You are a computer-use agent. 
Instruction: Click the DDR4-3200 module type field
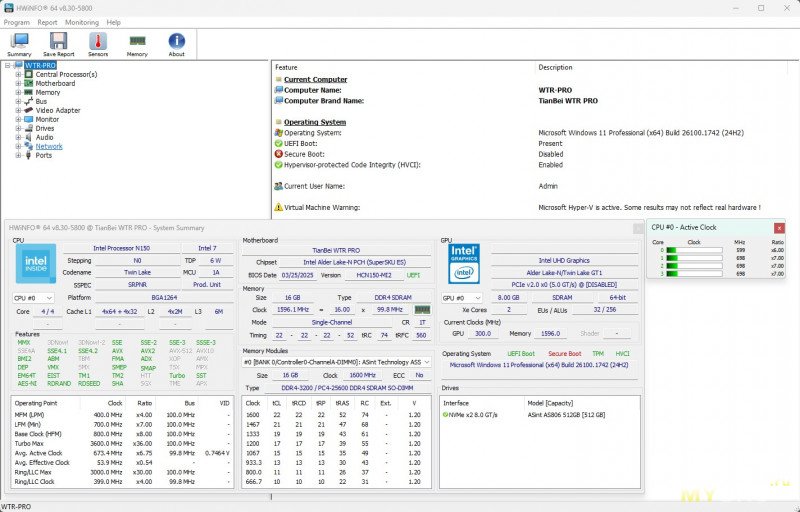pyautogui.click(x=347, y=388)
